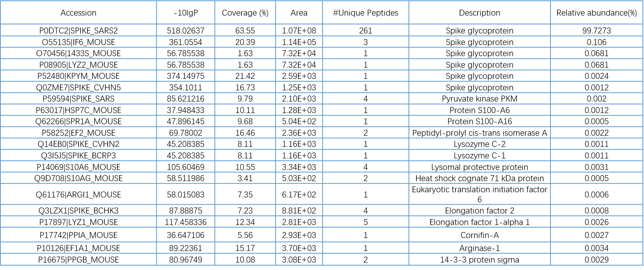
Task: Select the O55135|IF6_MOUSE cell
Action: 78,42
